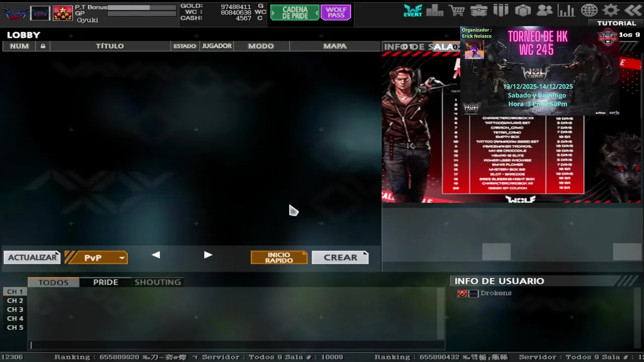
Task: Sort rooms by MODO column
Action: (x=261, y=46)
